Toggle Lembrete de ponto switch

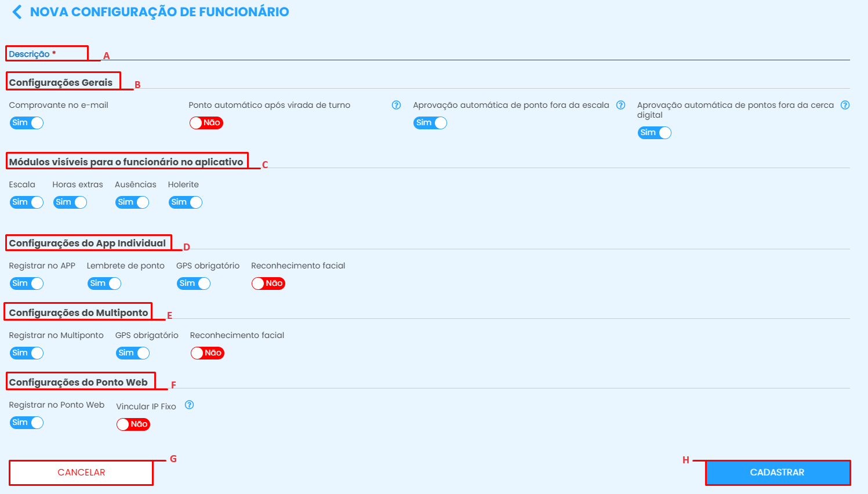[x=104, y=284]
